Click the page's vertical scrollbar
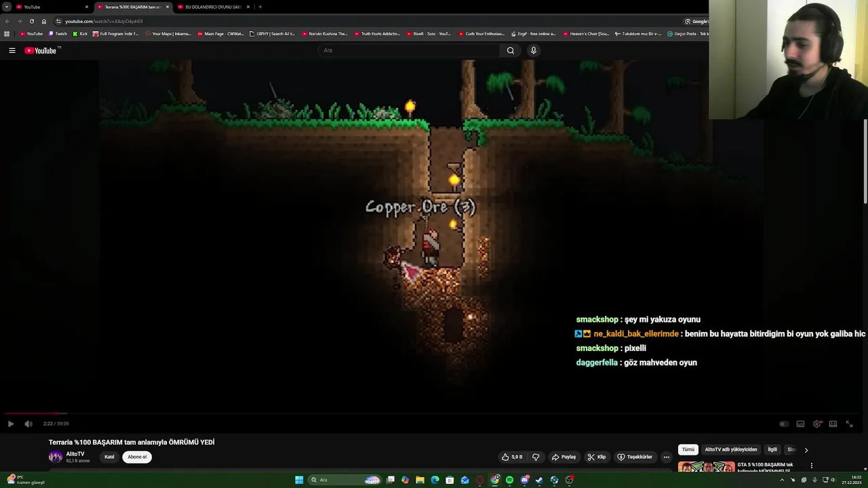The width and height of the screenshot is (868, 488). tap(865, 161)
